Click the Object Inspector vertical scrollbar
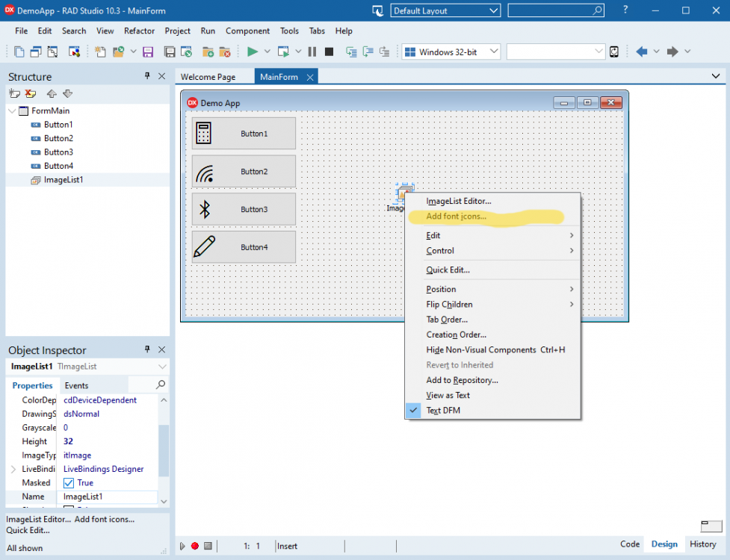The width and height of the screenshot is (730, 560). [164, 450]
